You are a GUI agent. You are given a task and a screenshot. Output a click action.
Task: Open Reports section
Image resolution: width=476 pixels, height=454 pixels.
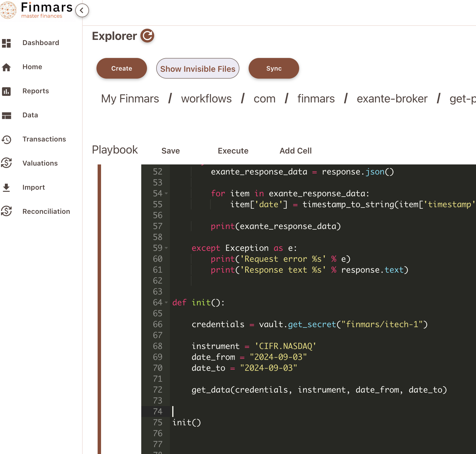pyautogui.click(x=36, y=91)
